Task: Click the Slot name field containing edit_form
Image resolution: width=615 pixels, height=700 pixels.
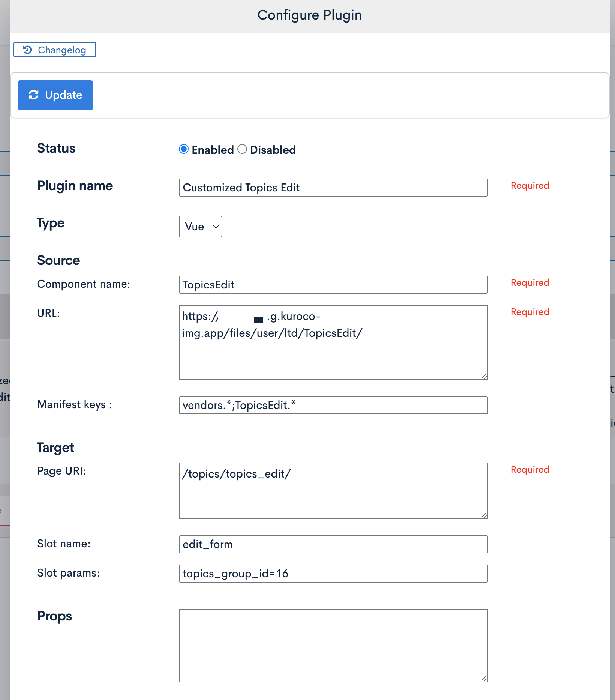Action: coord(333,544)
